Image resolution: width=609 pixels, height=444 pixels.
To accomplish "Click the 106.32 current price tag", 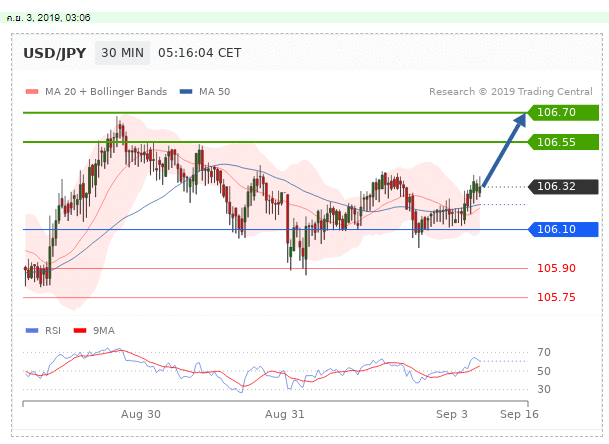I will [563, 186].
